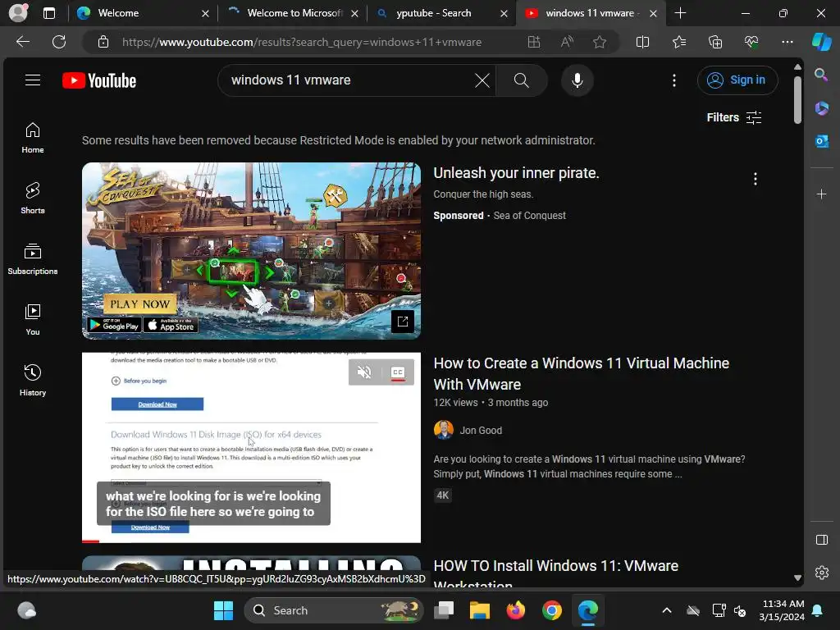The height and width of the screenshot is (630, 840).
Task: Open HOW TO Install Windows 11: VMware title
Action: pos(555,574)
